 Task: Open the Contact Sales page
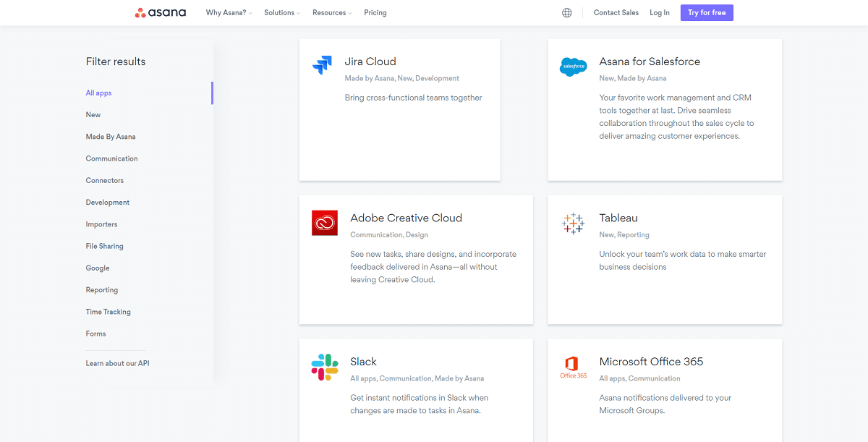616,12
